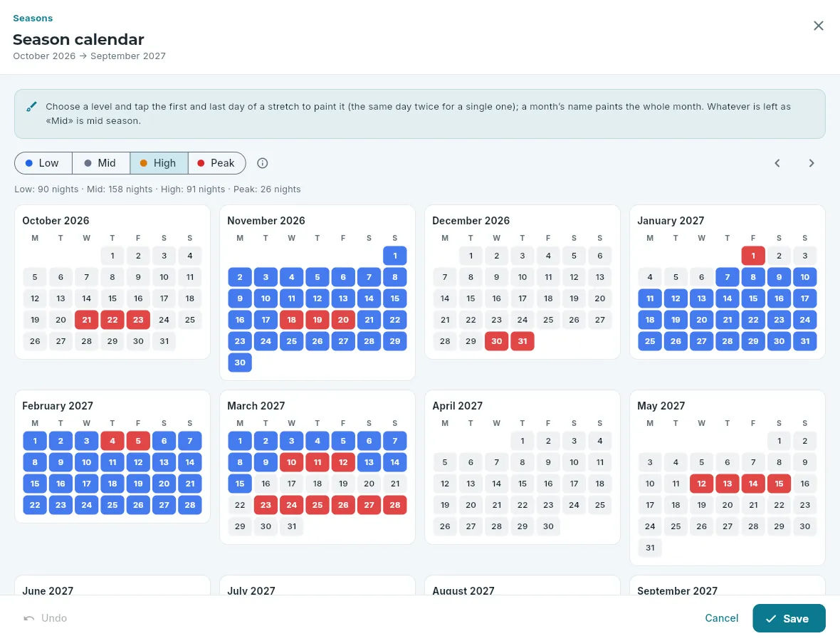Open the Seasons breadcrumb link

pos(33,19)
